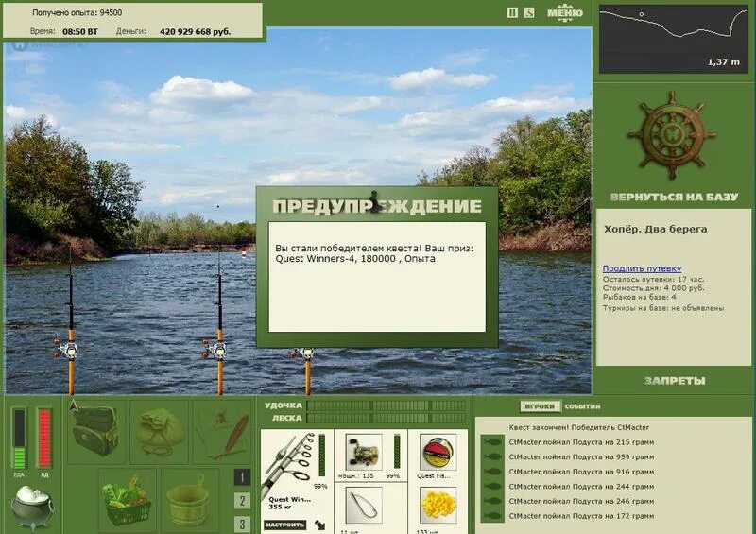Click the 'Получено опыта: 94500' text
Viewport: 756px width, 534px height.
[77, 12]
